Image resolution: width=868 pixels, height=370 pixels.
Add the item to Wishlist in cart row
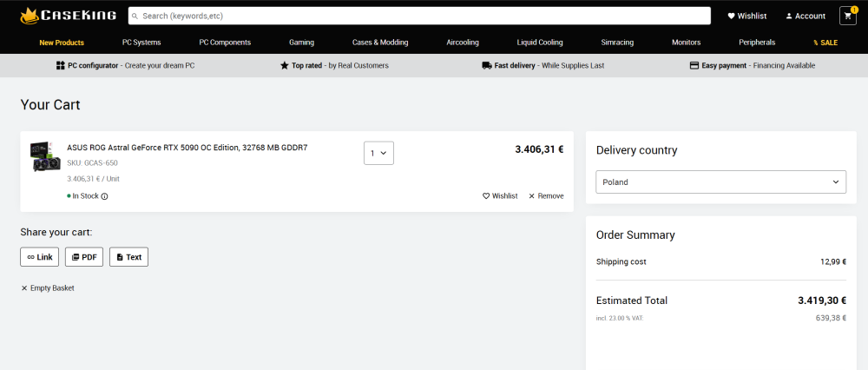pyautogui.click(x=500, y=196)
